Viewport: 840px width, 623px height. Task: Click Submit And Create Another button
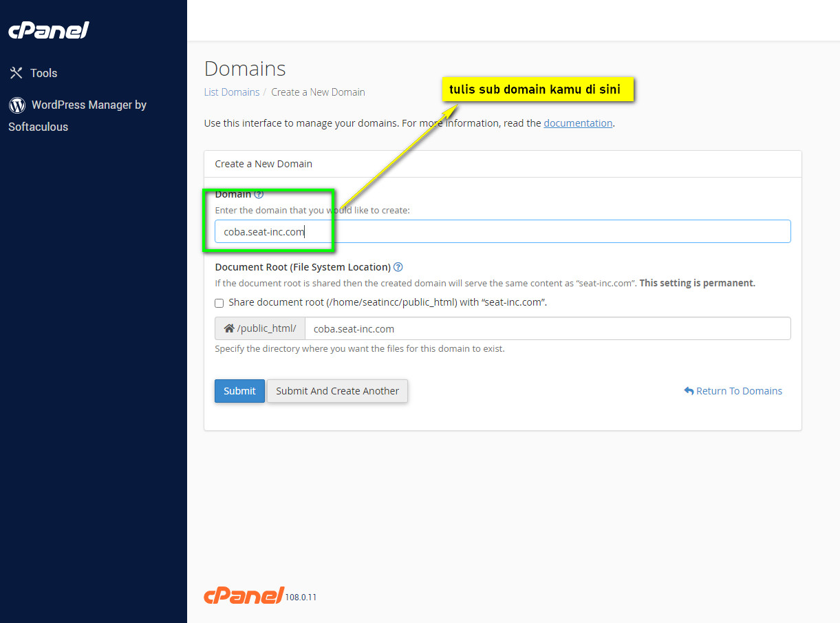click(337, 391)
